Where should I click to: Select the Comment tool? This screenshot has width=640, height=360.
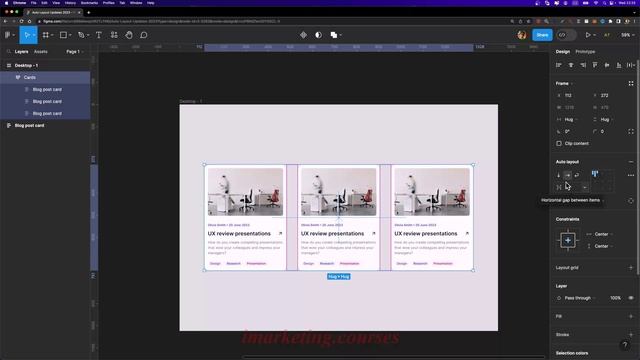tap(144, 35)
